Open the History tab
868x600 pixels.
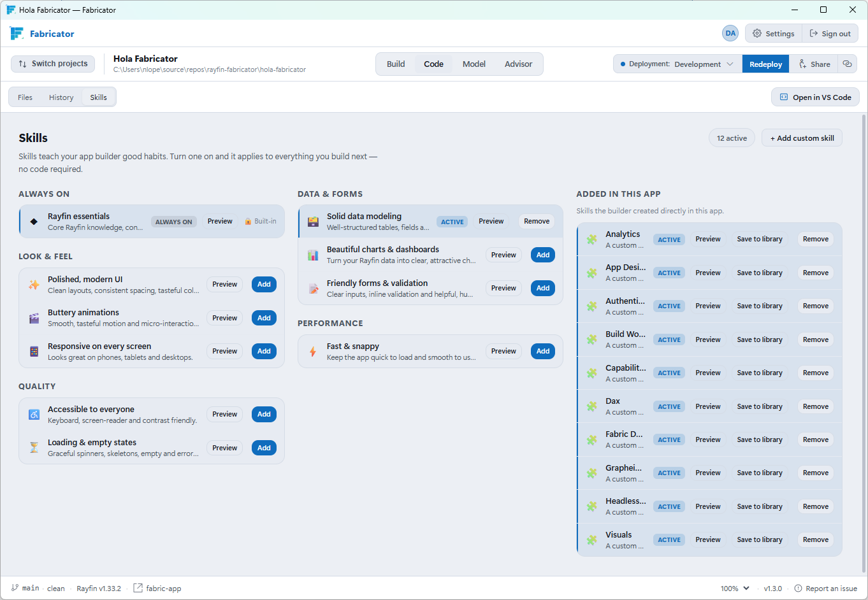point(61,97)
